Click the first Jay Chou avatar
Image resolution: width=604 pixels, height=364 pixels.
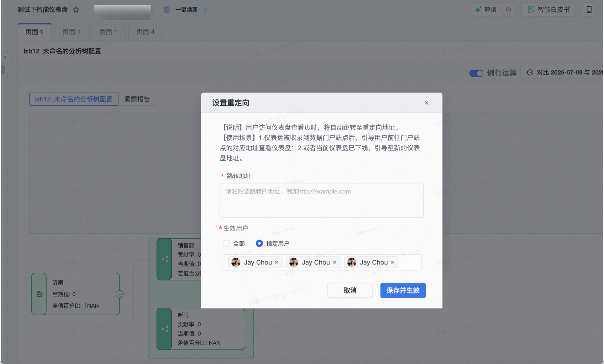pos(236,262)
